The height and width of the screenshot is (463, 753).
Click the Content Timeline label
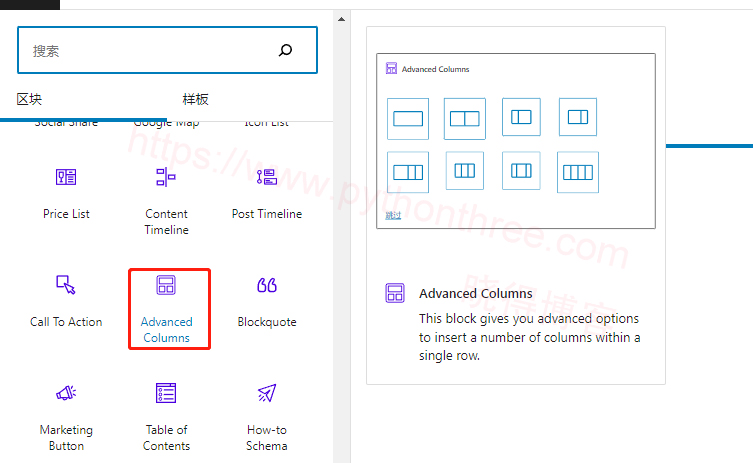(167, 221)
